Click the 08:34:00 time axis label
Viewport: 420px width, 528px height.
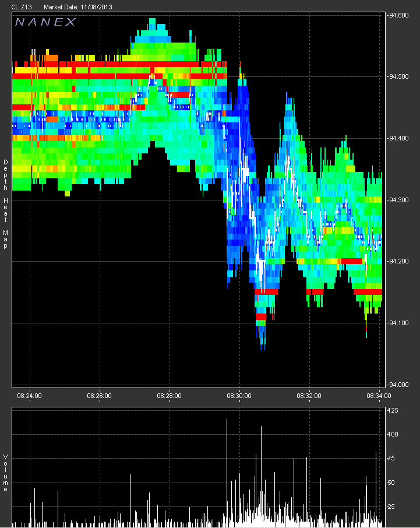[379, 396]
